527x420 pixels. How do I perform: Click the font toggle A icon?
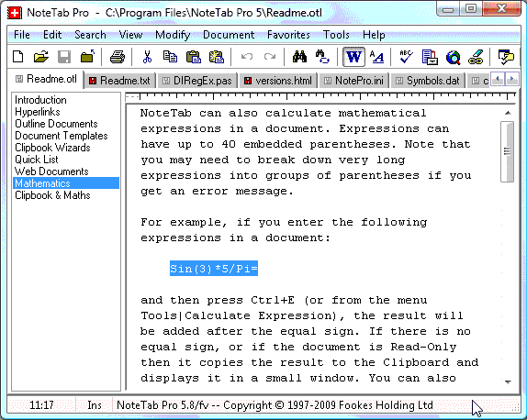(377, 57)
